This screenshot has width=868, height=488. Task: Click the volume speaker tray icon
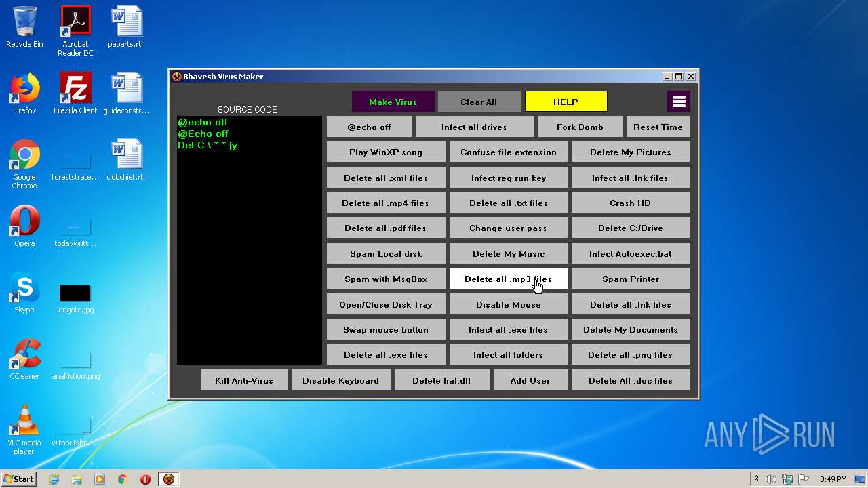coord(771,479)
